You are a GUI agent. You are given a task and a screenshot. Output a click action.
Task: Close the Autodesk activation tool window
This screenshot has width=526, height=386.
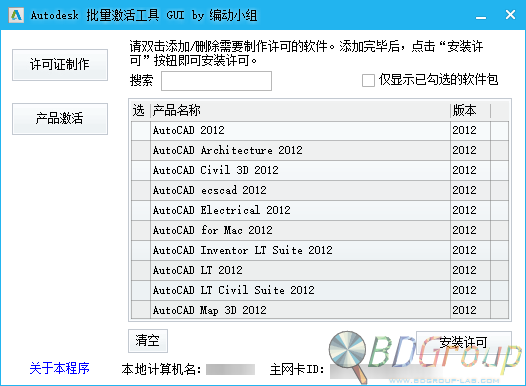510,15
